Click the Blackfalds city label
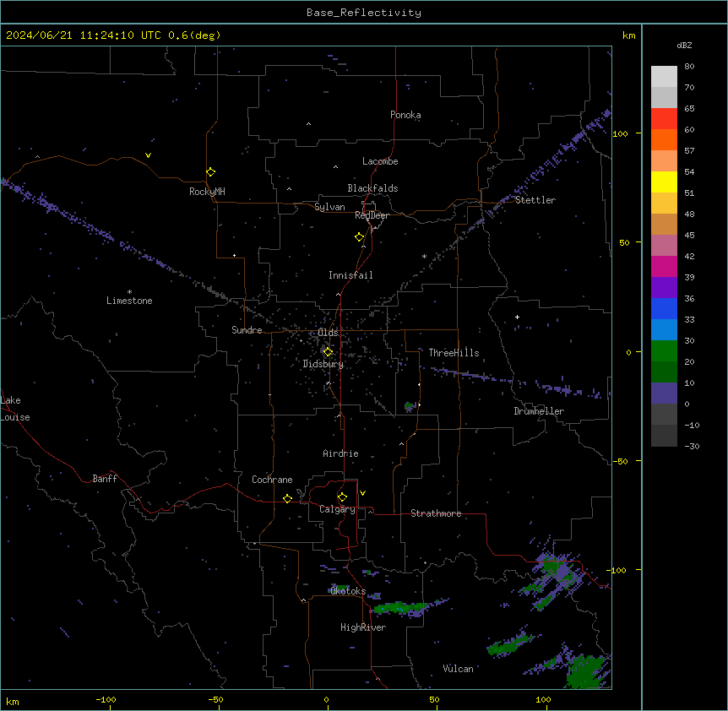The image size is (728, 711). pyautogui.click(x=372, y=188)
